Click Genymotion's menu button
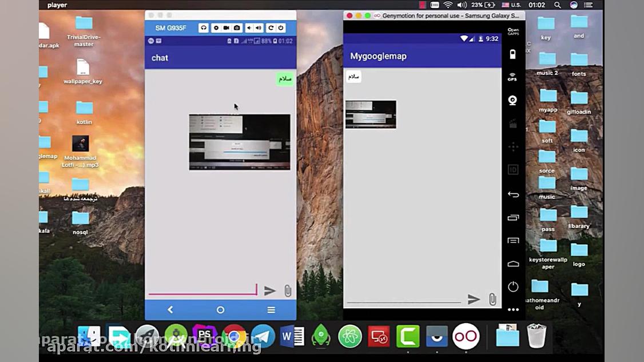This screenshot has width=644, height=362. pyautogui.click(x=513, y=240)
